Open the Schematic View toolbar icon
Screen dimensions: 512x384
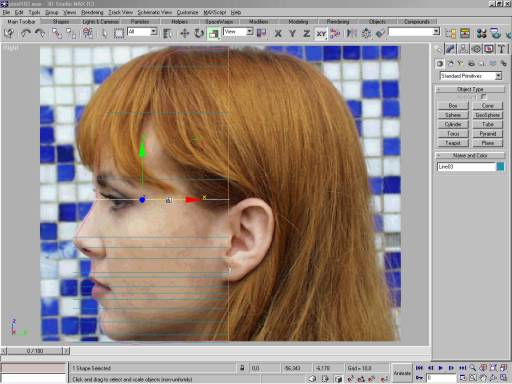click(465, 33)
